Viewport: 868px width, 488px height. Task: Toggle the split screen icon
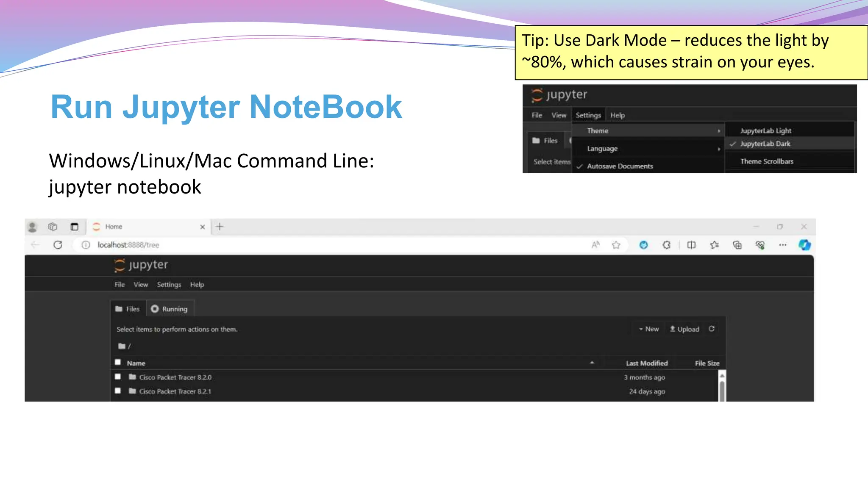(691, 245)
